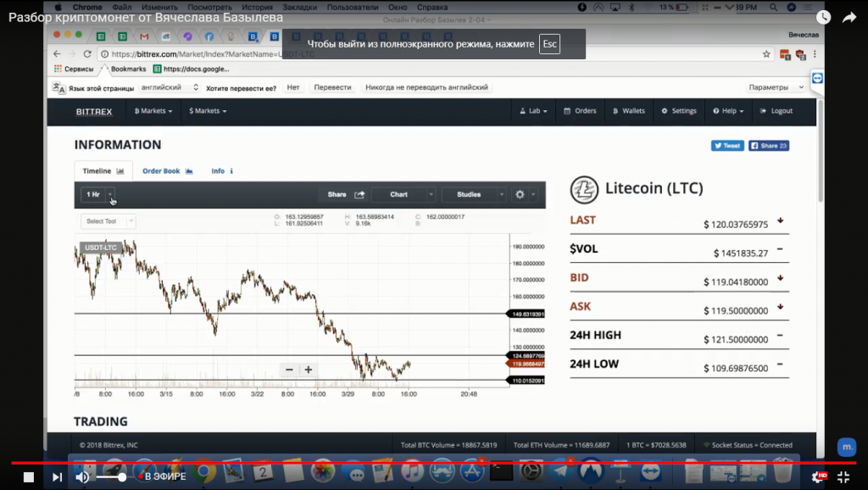Click the blue "m." floating button

tap(847, 447)
